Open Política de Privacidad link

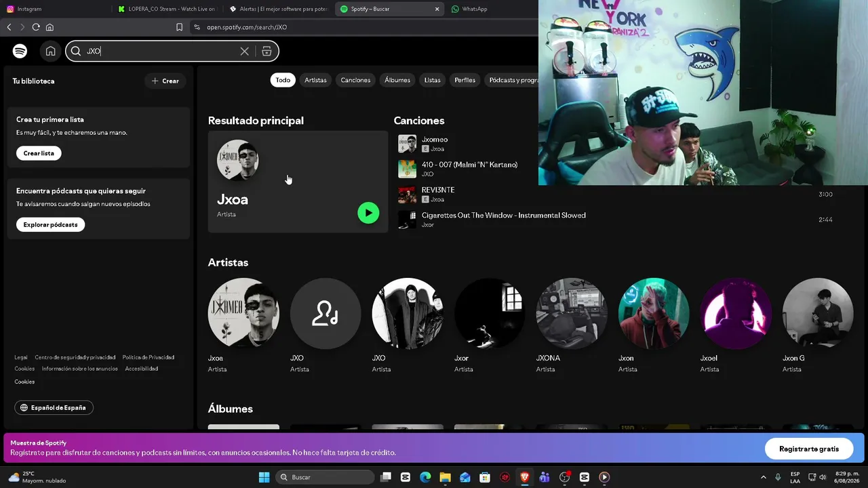[x=149, y=357]
